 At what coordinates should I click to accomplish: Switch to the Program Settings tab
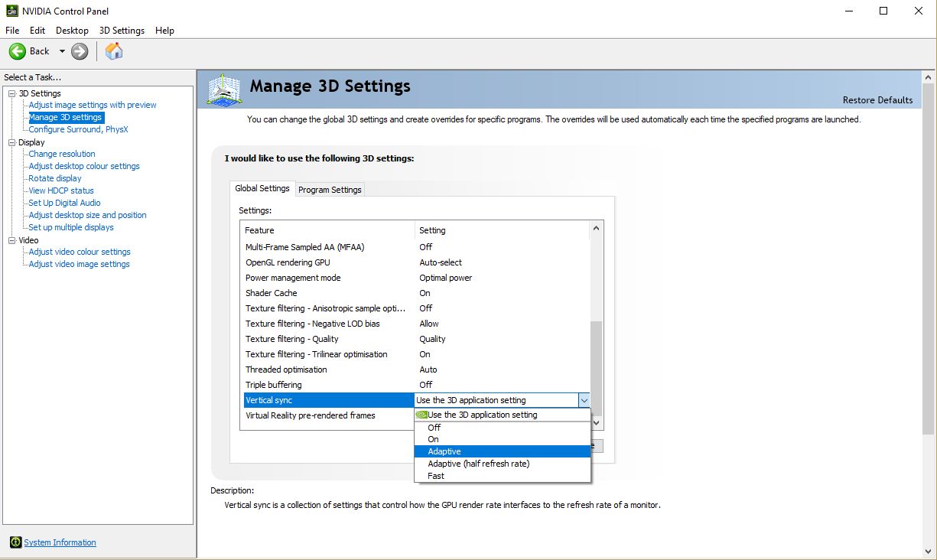coord(330,189)
